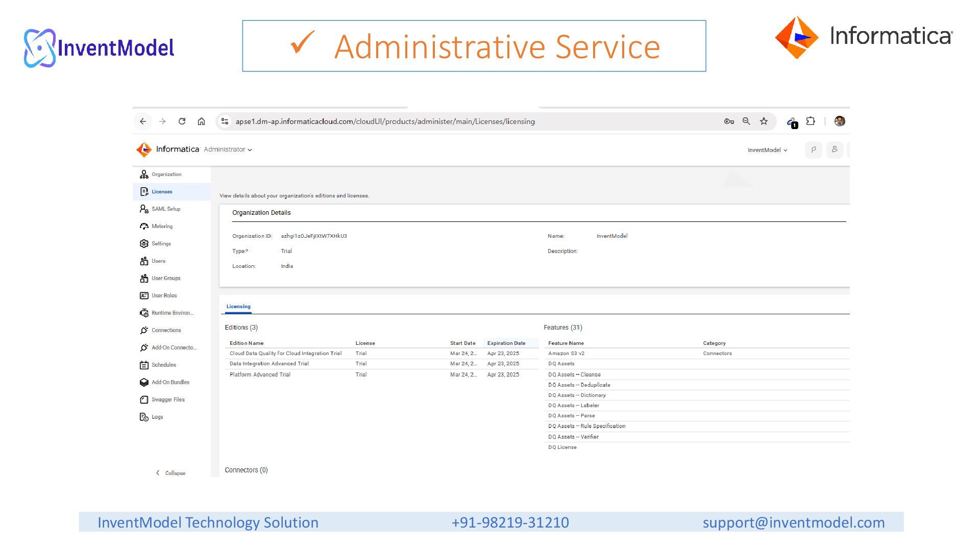Bookmark page with star icon
The height and width of the screenshot is (551, 980).
click(x=764, y=121)
